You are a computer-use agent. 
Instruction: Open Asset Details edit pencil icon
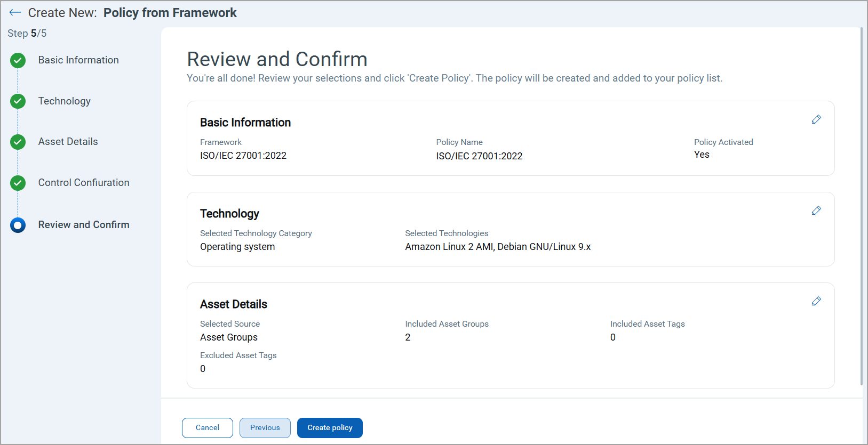tap(816, 301)
